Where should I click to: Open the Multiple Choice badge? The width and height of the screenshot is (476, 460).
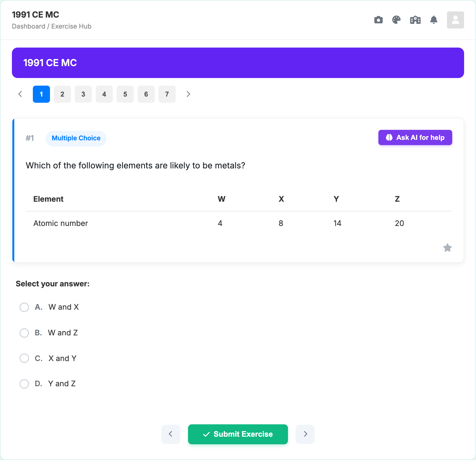point(76,138)
